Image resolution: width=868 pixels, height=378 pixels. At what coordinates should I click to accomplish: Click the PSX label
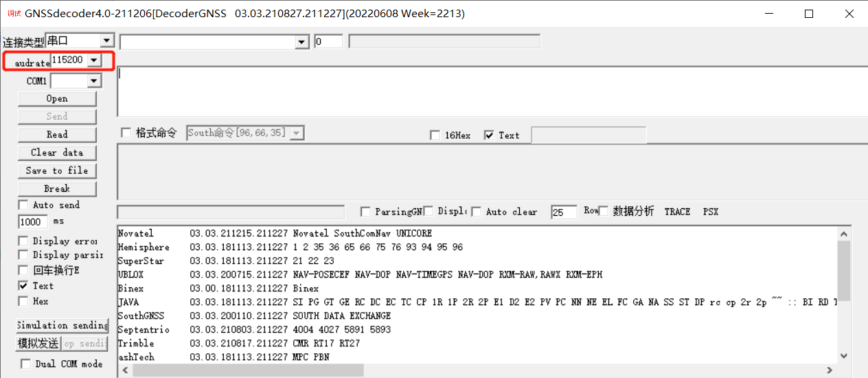[x=711, y=212]
